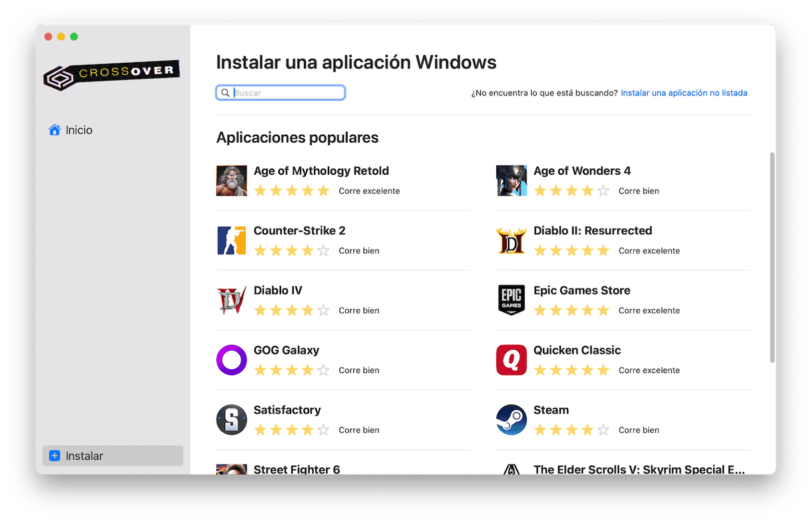Click "Corre bien" under GOG Galaxy
Viewport: 812px width, 522px height.
(359, 370)
